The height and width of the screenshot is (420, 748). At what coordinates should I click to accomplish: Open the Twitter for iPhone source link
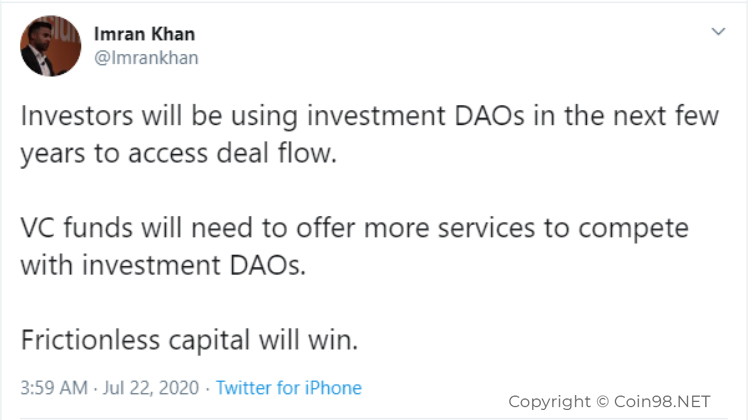(x=289, y=387)
